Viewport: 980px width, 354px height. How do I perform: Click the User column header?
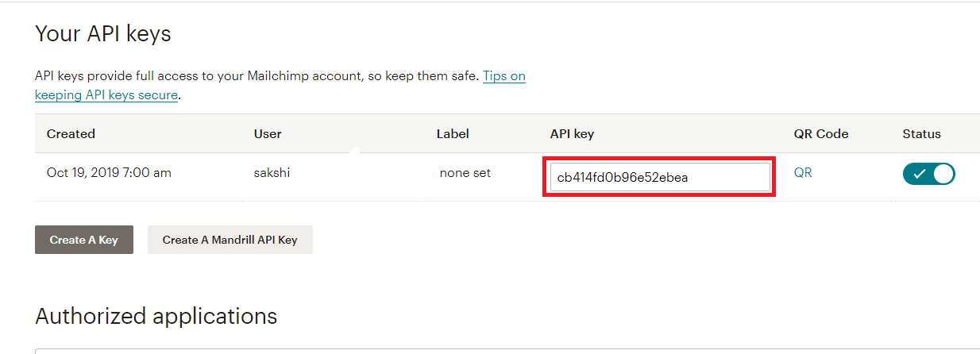click(268, 133)
